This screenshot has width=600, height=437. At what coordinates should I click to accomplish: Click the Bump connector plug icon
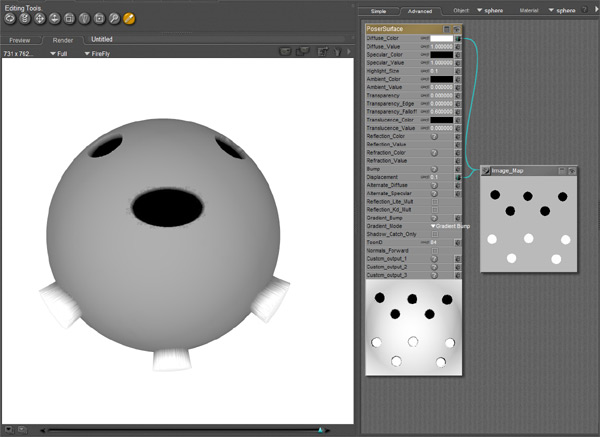click(x=458, y=168)
